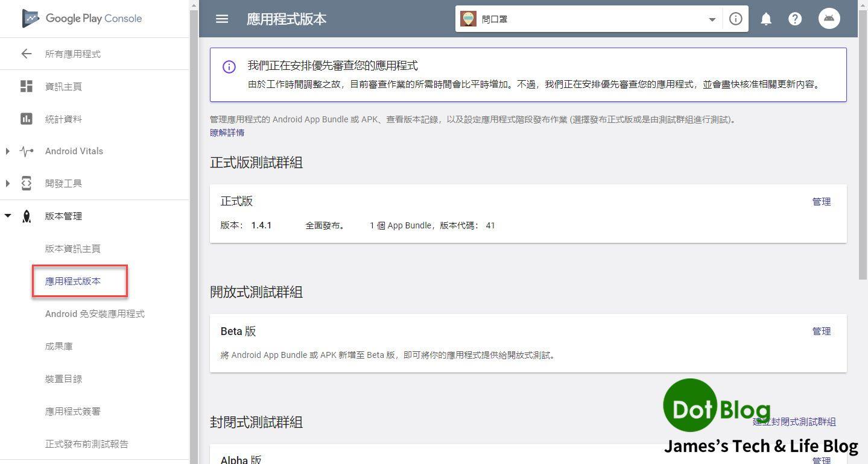This screenshot has height=464, width=868.
Task: Go to 所有應用程式
Action: [x=73, y=54]
